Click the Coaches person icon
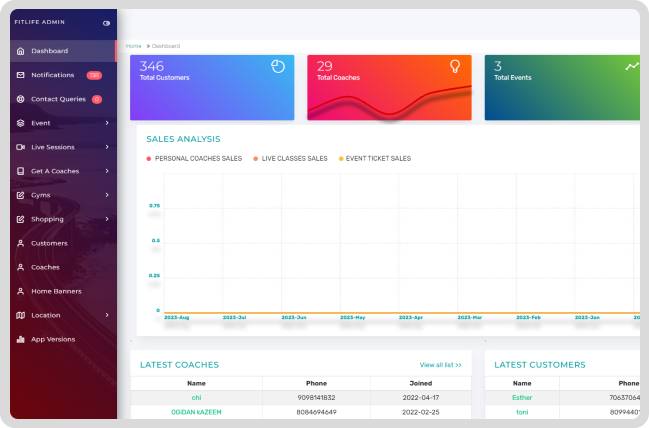 (x=20, y=267)
